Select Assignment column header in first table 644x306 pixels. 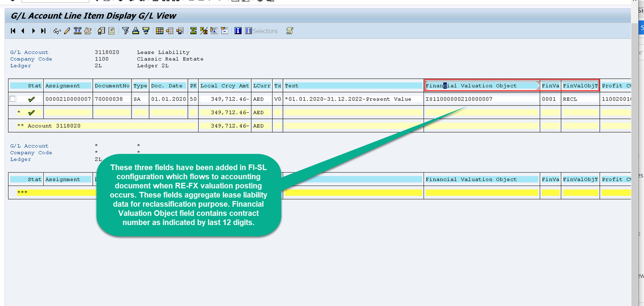point(68,86)
